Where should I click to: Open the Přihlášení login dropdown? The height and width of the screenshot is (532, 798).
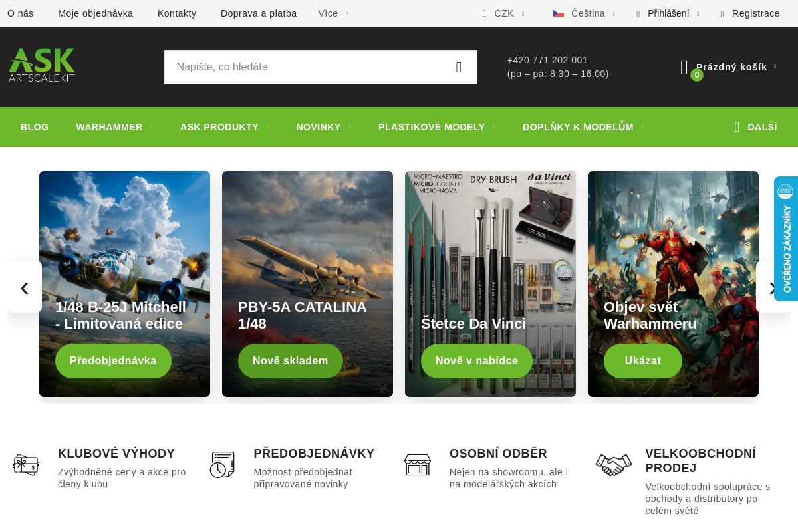point(668,13)
